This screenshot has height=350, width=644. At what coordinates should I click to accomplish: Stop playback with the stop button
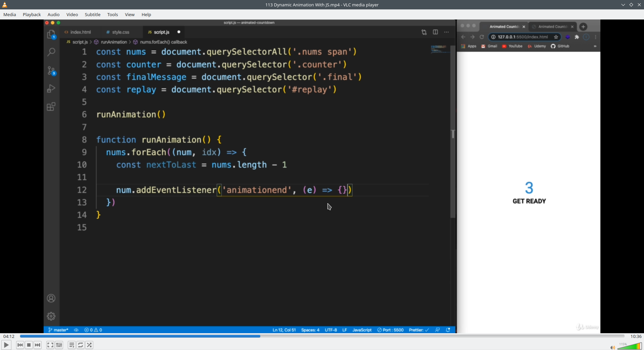point(29,345)
